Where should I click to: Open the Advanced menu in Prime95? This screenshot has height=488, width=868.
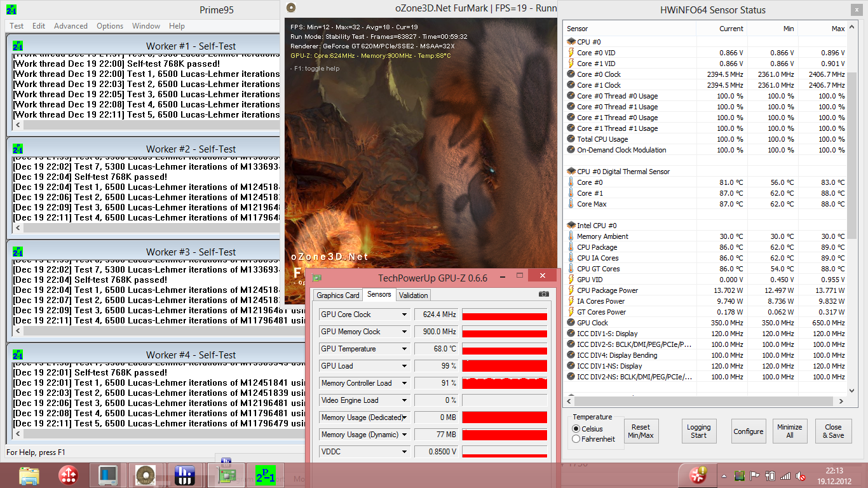pos(71,26)
